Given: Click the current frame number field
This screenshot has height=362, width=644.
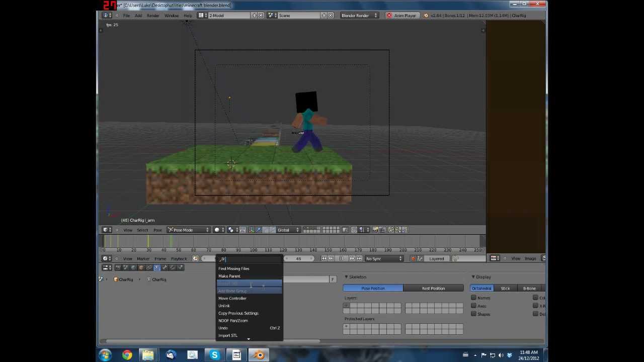Looking at the screenshot, I should tap(298, 258).
